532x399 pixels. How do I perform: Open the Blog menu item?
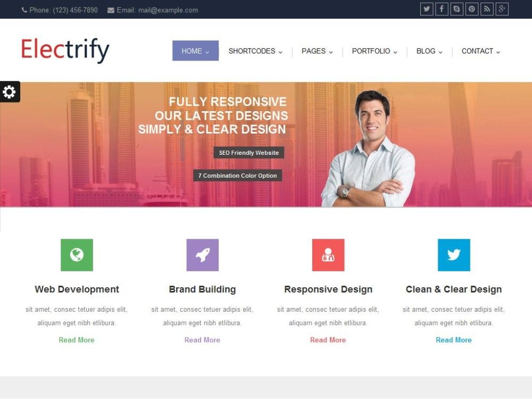click(429, 51)
